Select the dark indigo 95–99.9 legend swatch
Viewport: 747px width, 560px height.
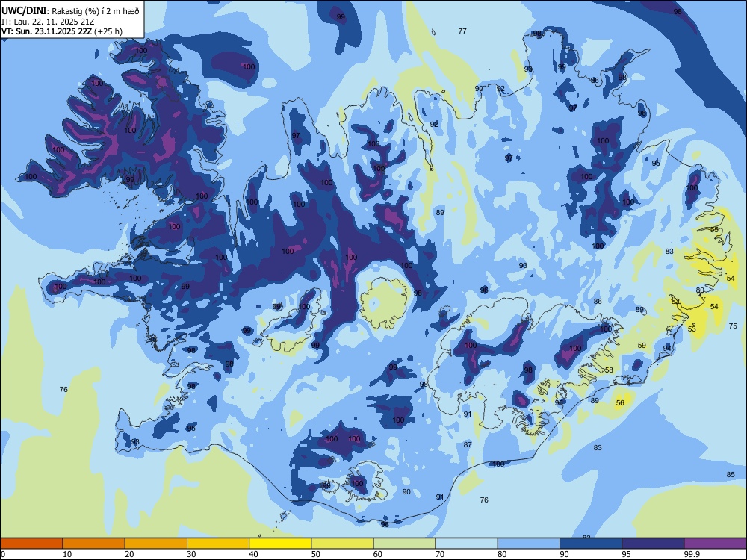tap(653, 544)
